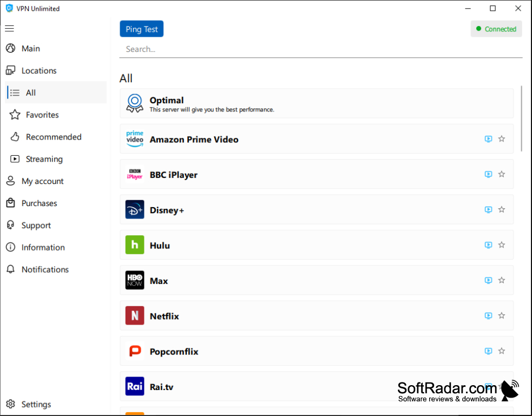Favorite BBC iPlayer with the star
The image size is (532, 416).
tap(502, 174)
